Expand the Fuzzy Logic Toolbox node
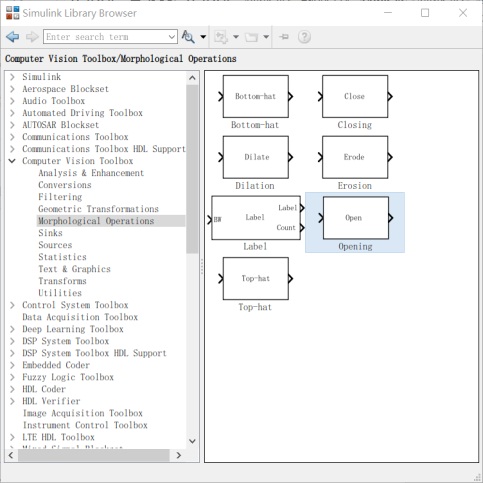This screenshot has height=483, width=483. [x=12, y=377]
